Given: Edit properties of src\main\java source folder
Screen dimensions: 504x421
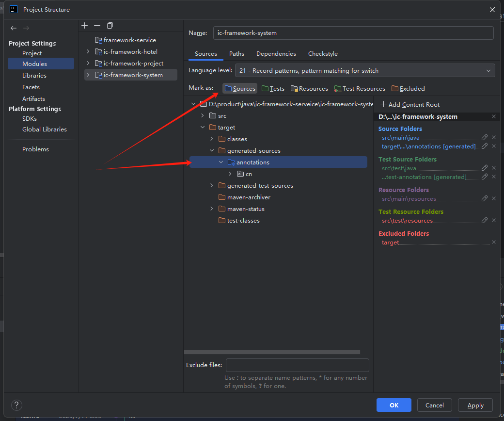Looking at the screenshot, I should click(485, 138).
